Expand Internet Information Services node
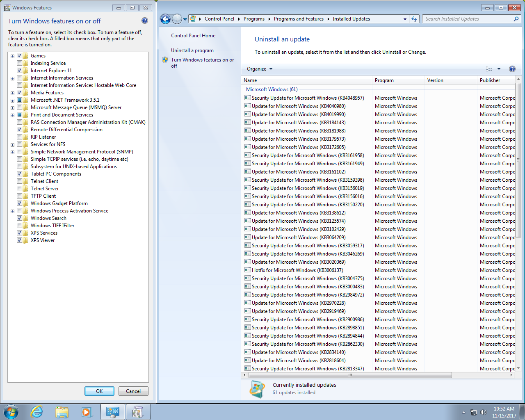The height and width of the screenshot is (420, 525). click(12, 78)
